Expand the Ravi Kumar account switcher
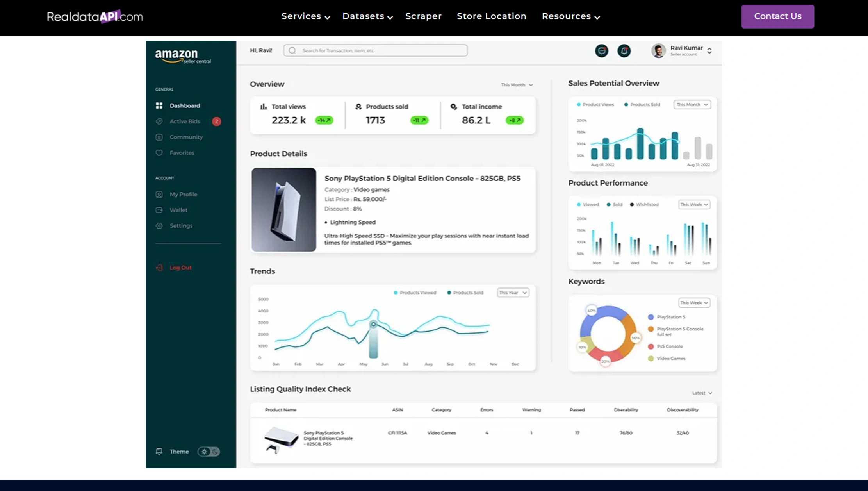 709,51
